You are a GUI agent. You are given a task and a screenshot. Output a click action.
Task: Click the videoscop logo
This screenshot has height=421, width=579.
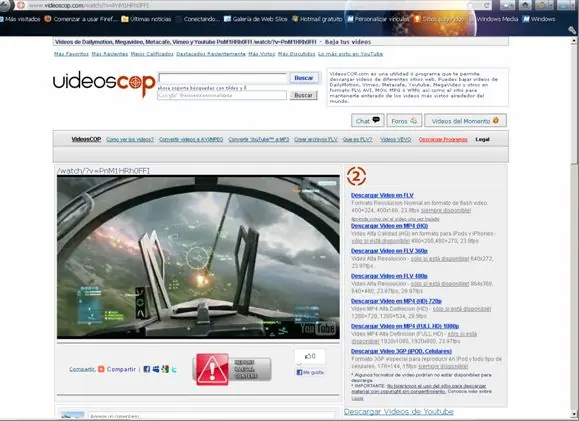[x=104, y=83]
